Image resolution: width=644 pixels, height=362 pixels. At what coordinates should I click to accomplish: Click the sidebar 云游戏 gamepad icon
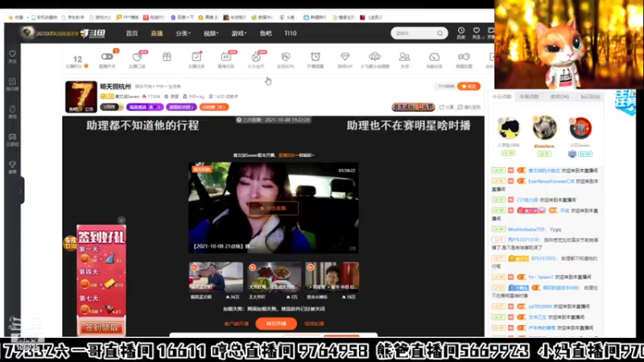coord(12,139)
